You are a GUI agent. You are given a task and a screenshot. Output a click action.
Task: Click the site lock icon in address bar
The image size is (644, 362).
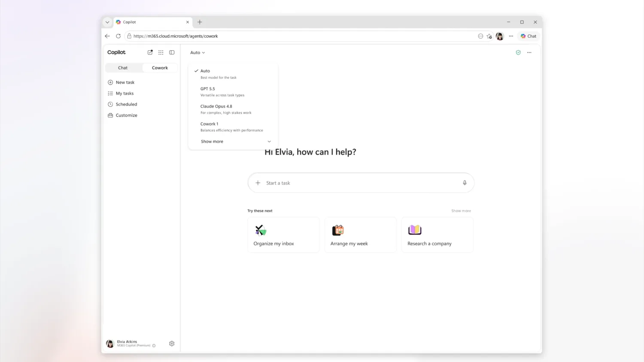point(129,36)
